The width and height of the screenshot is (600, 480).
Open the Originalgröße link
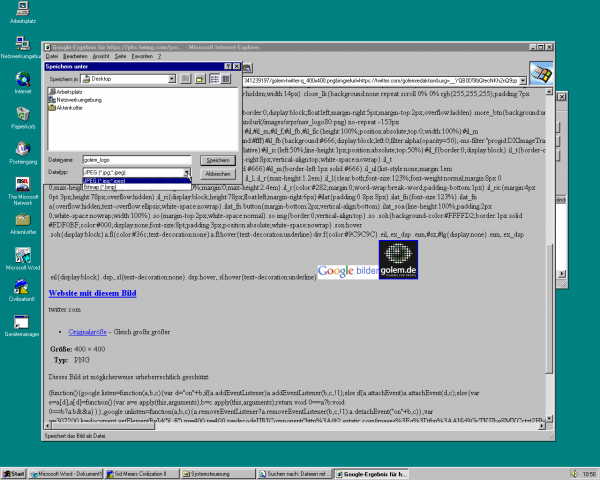(x=88, y=332)
